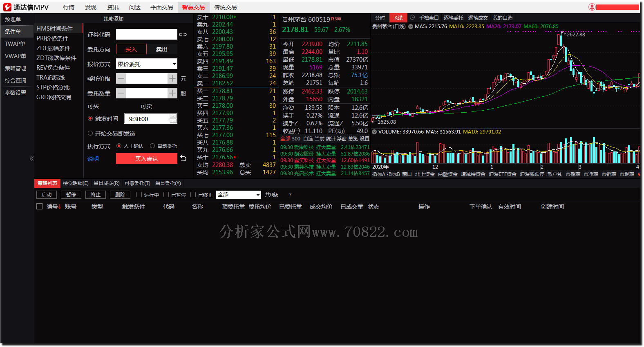
Task: Click the 通达信 MPV logo icon
Action: pyautogui.click(x=7, y=7)
